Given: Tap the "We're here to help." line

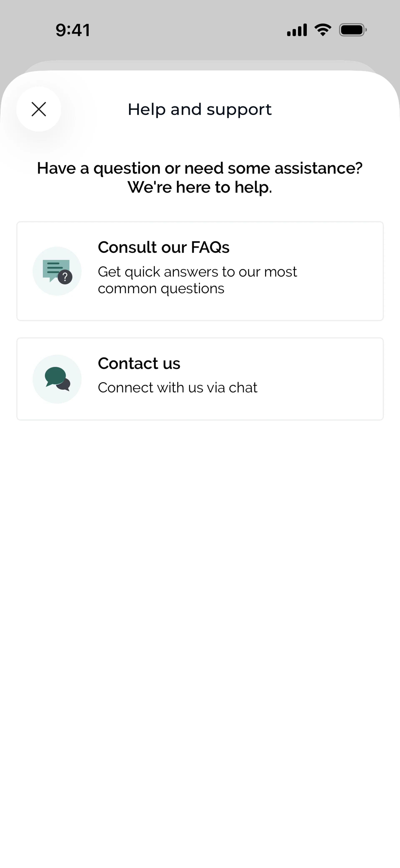Looking at the screenshot, I should click(x=200, y=187).
